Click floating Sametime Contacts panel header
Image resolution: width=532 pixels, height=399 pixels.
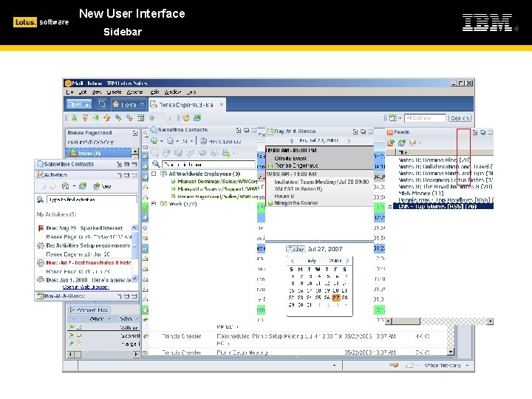click(87, 164)
